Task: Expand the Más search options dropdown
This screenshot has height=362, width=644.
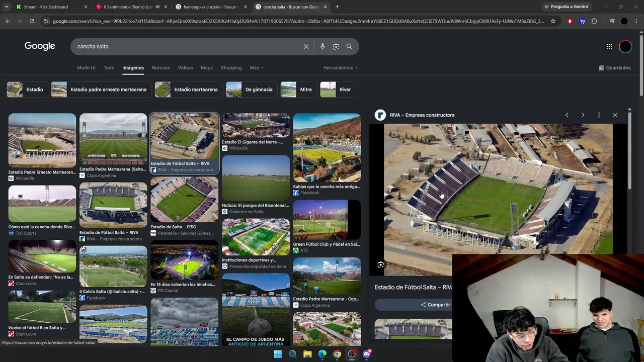Action: [x=257, y=68]
